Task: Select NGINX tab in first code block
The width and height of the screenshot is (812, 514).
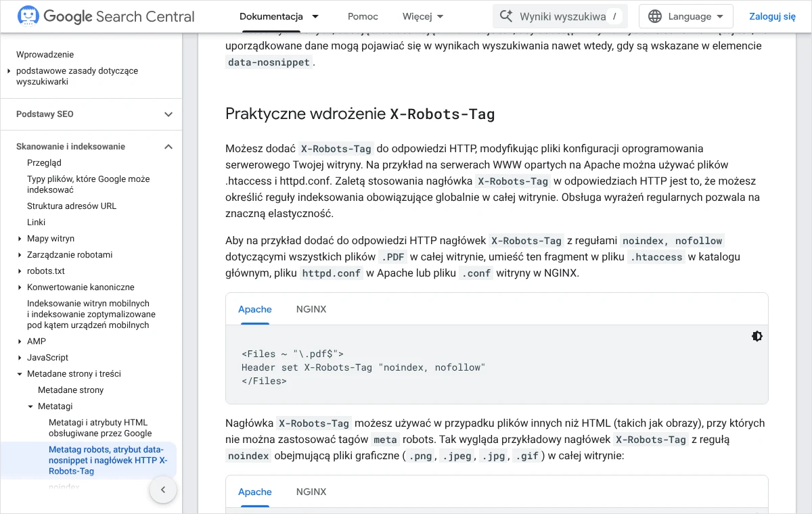Action: pyautogui.click(x=311, y=309)
